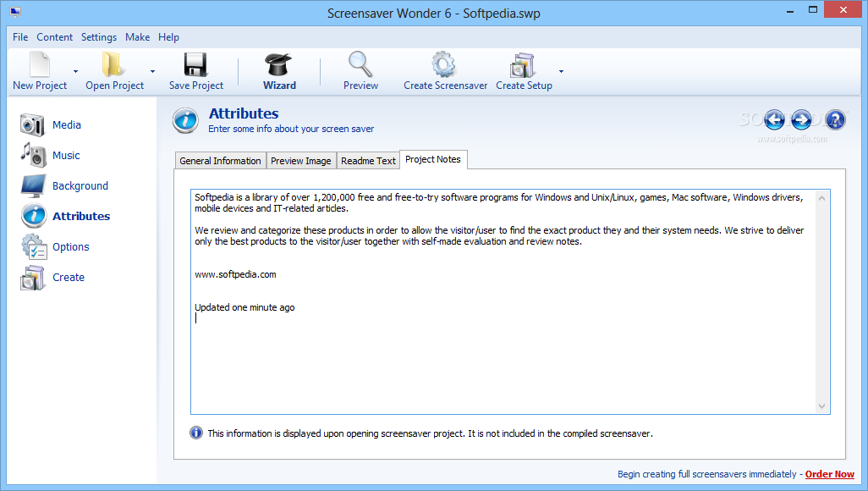
Task: Open the Create section label
Action: [x=69, y=278]
